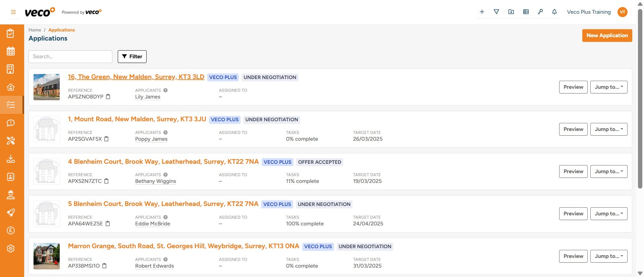Open the settings gear sidebar icon
Image resolution: width=644 pixels, height=277 pixels.
point(11,249)
